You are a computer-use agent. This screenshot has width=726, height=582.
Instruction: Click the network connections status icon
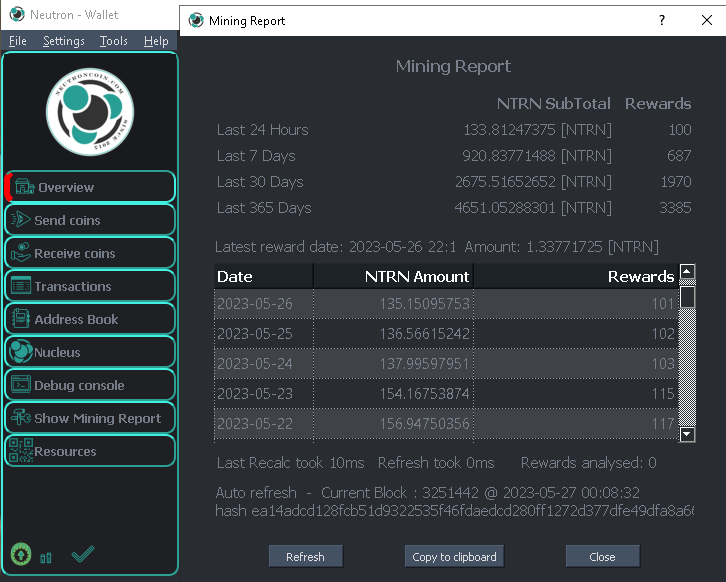[x=46, y=557]
